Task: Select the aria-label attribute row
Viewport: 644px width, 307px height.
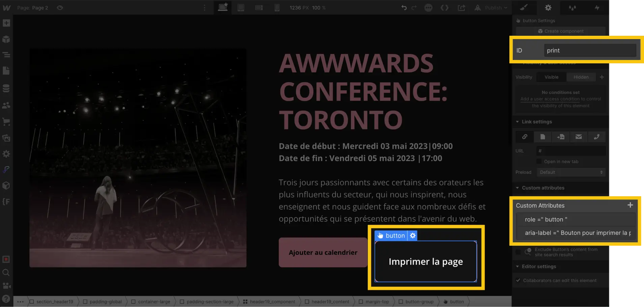Action: pyautogui.click(x=576, y=233)
